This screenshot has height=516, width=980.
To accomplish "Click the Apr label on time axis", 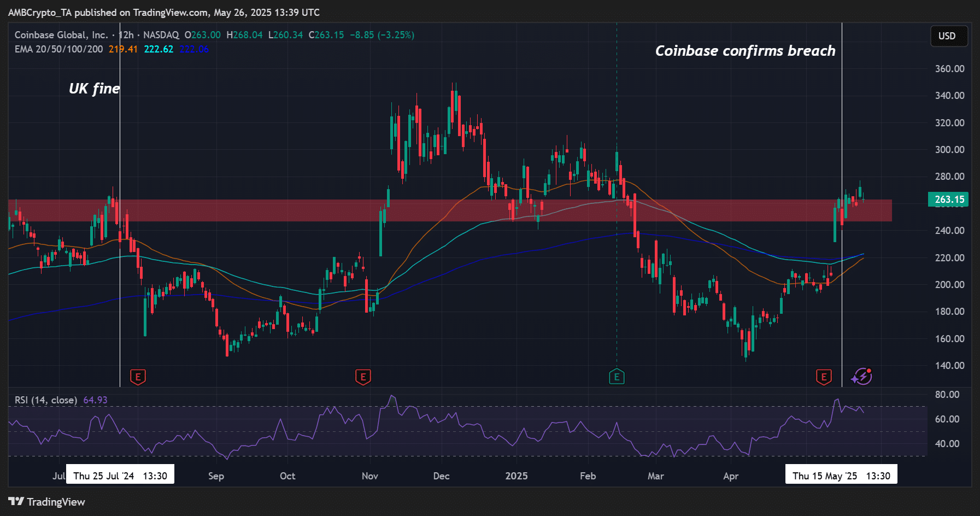I will (x=731, y=476).
